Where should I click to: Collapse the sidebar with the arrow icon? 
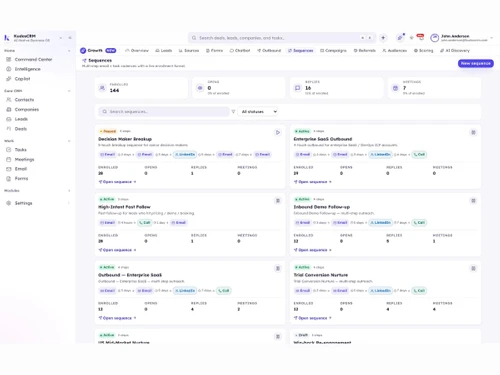point(70,38)
